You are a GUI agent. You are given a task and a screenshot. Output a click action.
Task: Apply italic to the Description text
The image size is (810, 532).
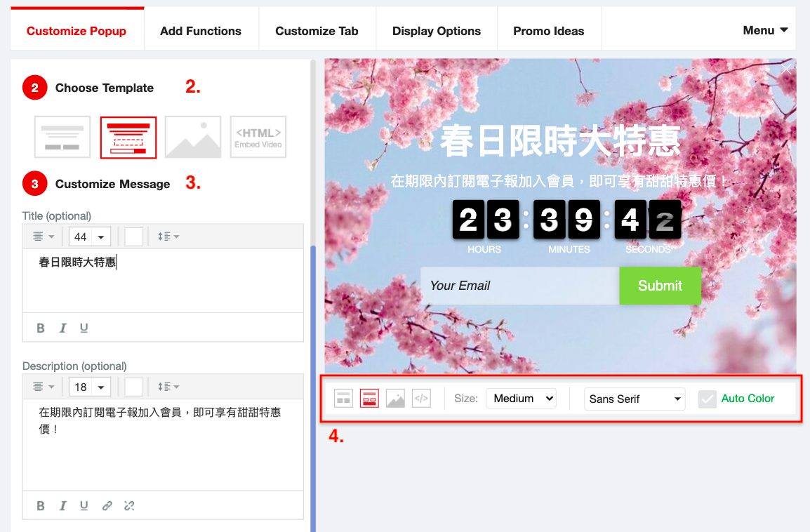click(x=62, y=505)
